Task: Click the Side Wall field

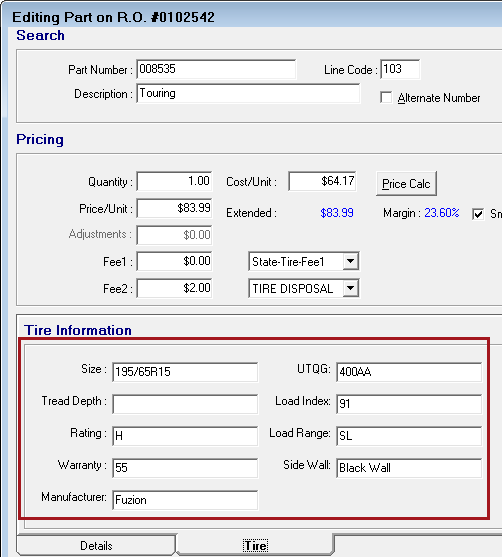Action: (409, 468)
